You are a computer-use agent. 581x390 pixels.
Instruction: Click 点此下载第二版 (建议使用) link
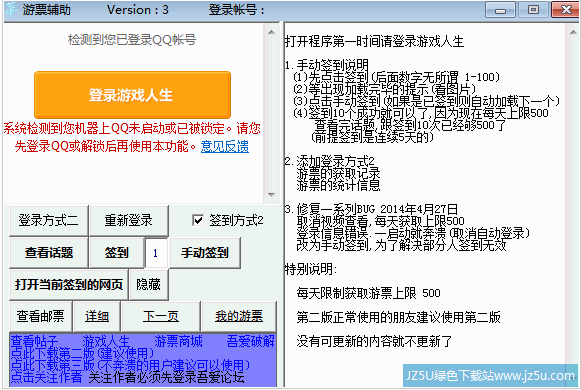click(x=82, y=353)
